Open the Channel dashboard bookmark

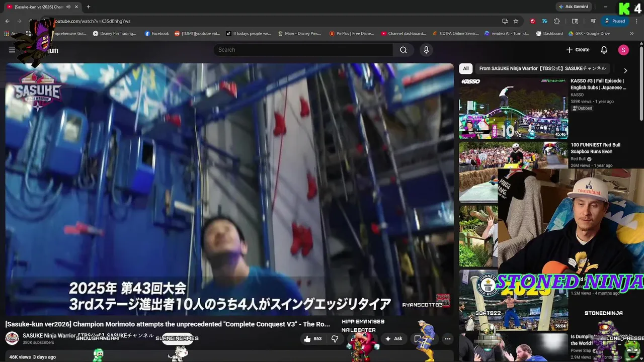tap(404, 34)
